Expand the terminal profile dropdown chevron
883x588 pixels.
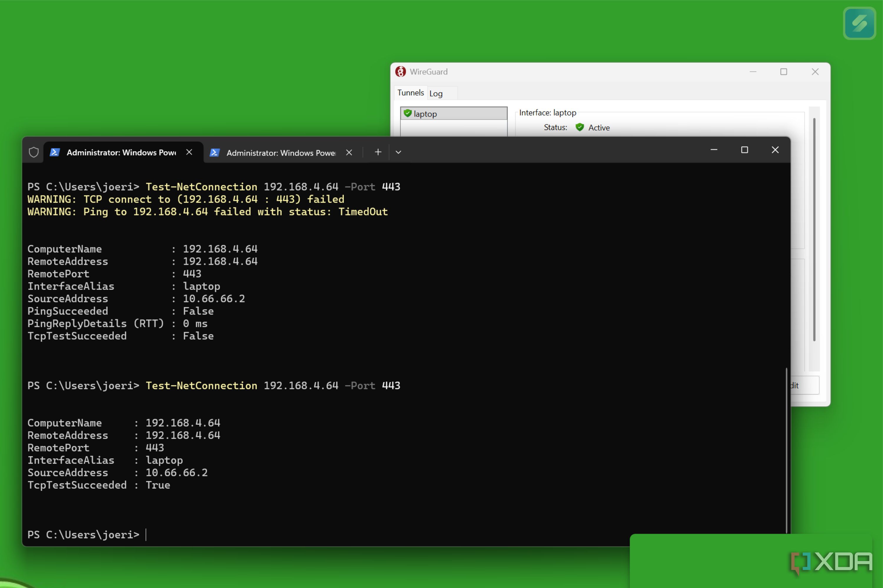coord(398,152)
